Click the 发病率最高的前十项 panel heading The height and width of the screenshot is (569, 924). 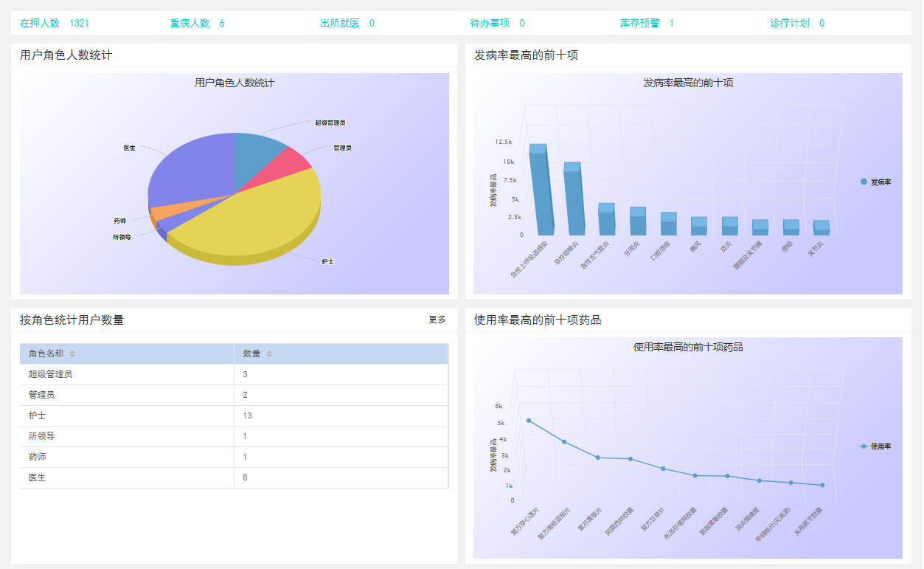coord(526,55)
